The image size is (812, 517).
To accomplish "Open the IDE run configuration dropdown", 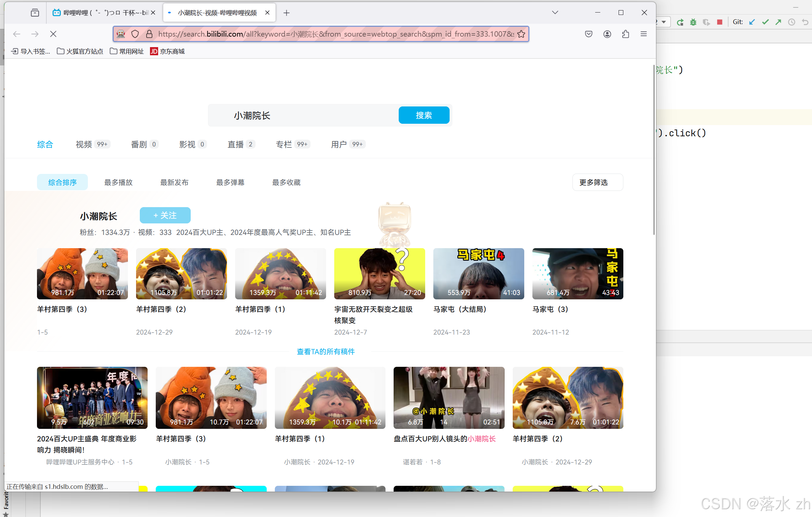I will click(663, 22).
